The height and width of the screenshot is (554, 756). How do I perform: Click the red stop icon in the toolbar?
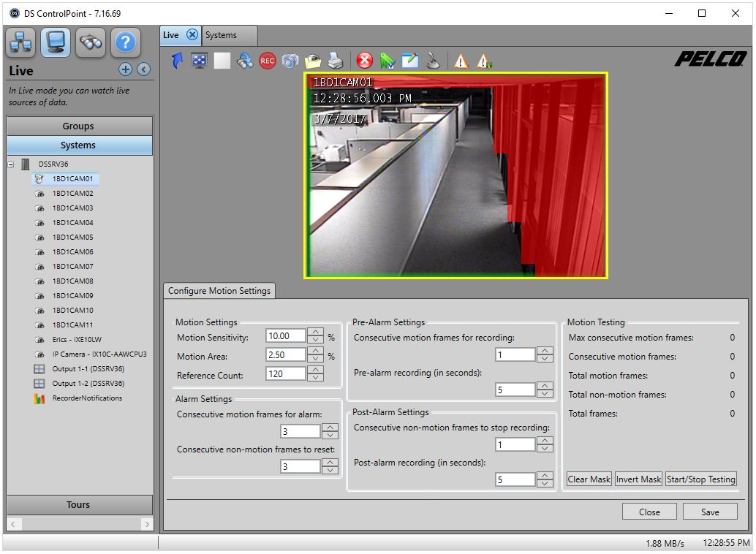click(x=364, y=61)
